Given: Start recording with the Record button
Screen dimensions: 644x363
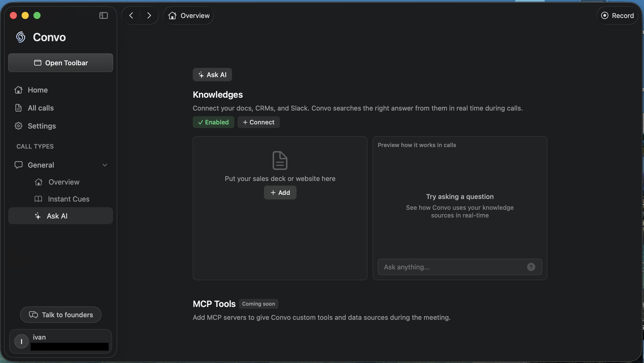Looking at the screenshot, I should [617, 16].
